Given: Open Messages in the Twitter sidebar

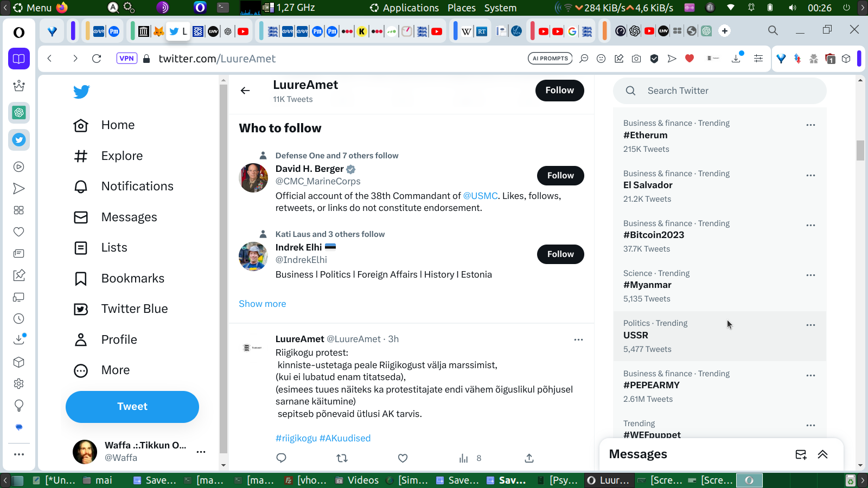Looking at the screenshot, I should tap(116, 217).
